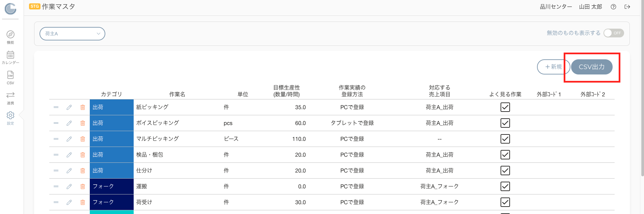Click the logout icon
The image size is (644, 214).
click(627, 7)
